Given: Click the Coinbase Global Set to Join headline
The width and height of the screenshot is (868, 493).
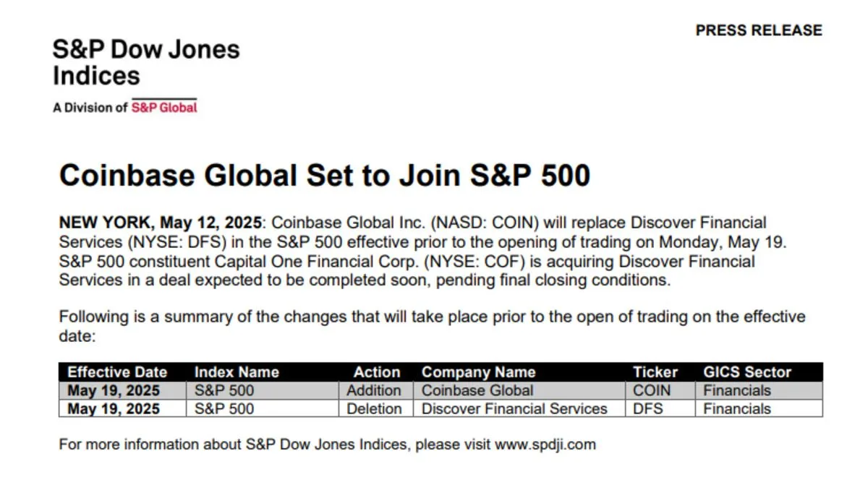Looking at the screenshot, I should [x=325, y=176].
